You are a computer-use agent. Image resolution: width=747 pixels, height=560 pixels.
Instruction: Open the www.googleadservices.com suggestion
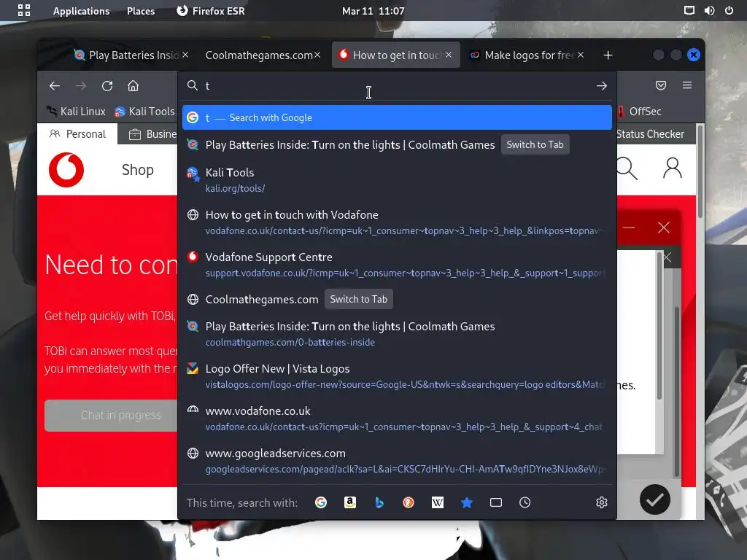tap(397, 461)
